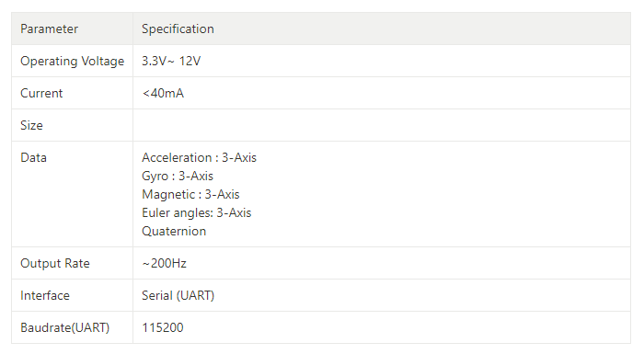Click the Quaternion text line
This screenshot has height=354, width=644.
pos(174,231)
